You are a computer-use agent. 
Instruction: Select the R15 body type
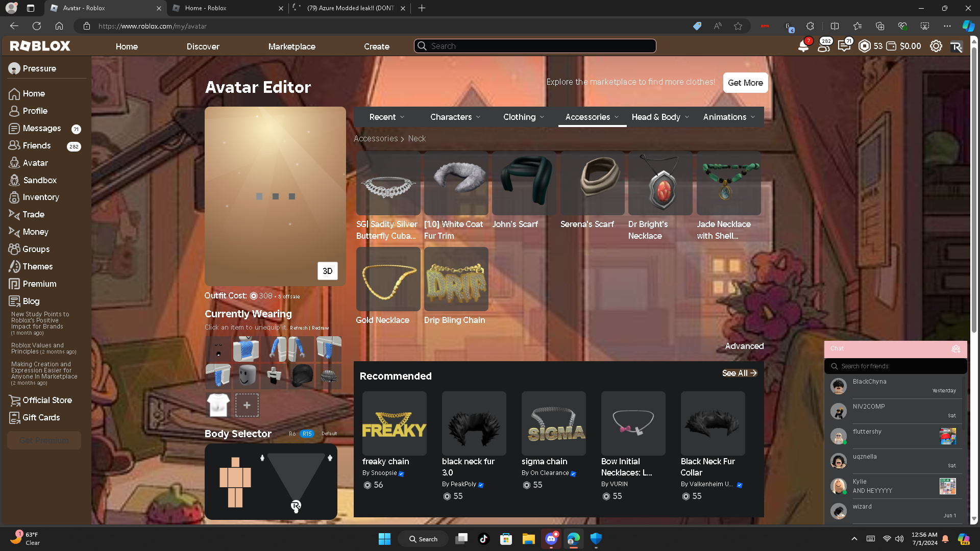(307, 434)
